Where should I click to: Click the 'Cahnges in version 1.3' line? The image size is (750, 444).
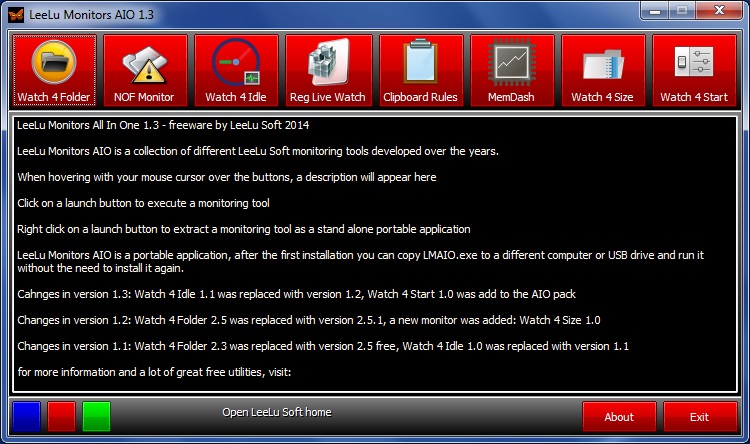coord(297,294)
